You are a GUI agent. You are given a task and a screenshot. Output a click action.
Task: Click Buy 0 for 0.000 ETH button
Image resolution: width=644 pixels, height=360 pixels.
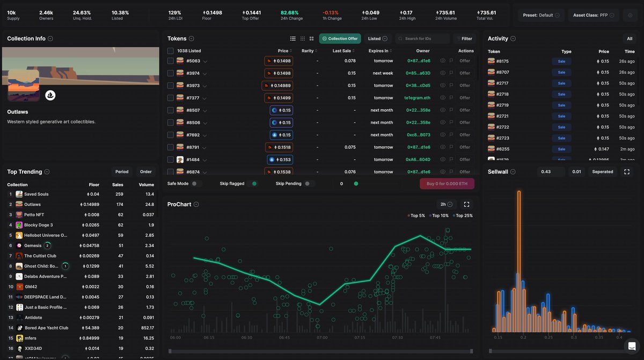[x=447, y=184]
